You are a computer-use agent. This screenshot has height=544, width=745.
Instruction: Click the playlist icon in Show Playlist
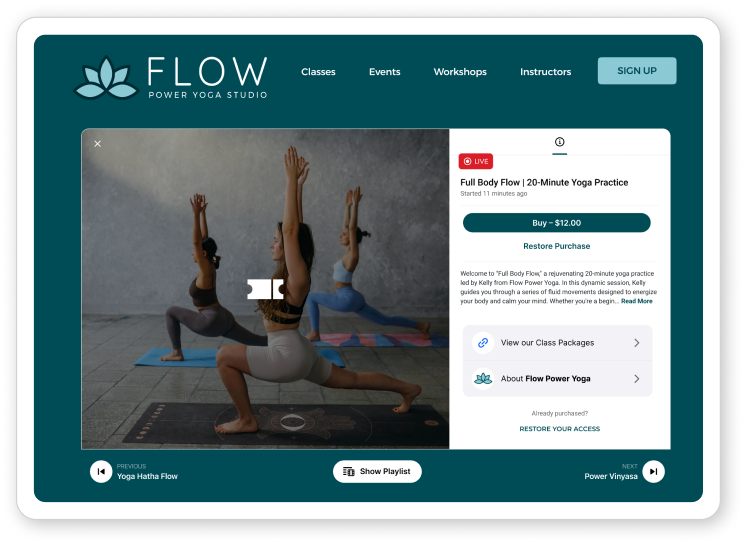point(349,471)
